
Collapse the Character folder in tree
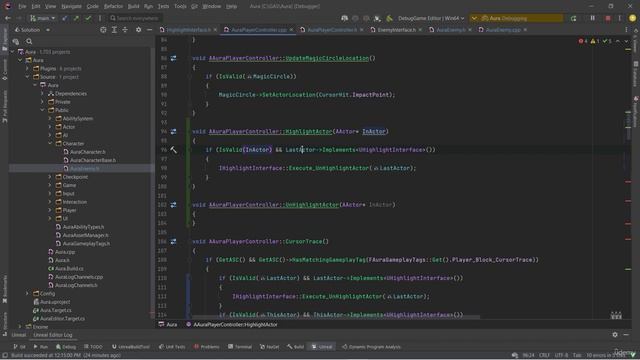[x=50, y=144]
